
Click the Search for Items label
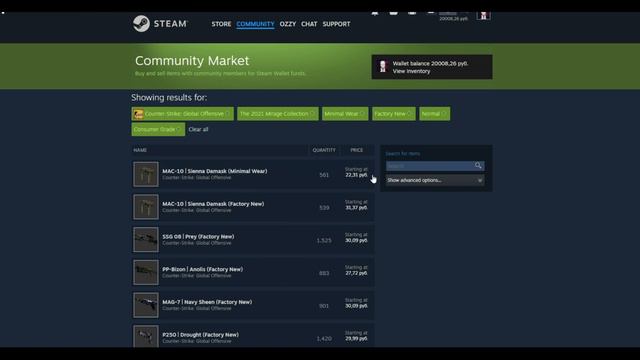tap(403, 153)
